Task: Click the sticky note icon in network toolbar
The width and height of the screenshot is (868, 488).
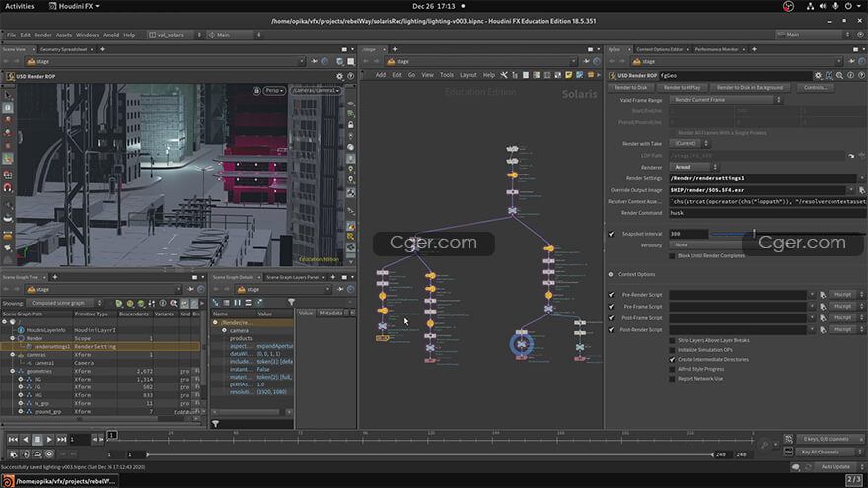Action: point(568,75)
